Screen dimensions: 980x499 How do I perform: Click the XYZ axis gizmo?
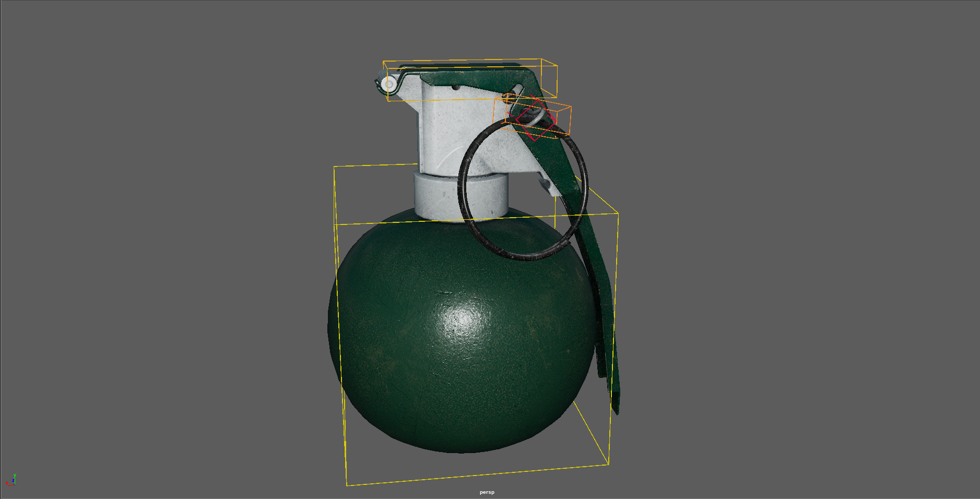click(11, 480)
